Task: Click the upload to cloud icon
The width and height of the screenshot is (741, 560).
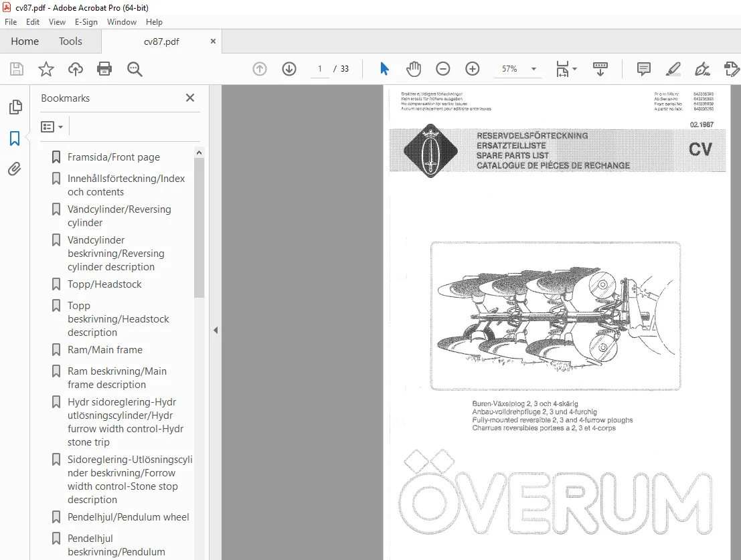Action: coord(75,69)
